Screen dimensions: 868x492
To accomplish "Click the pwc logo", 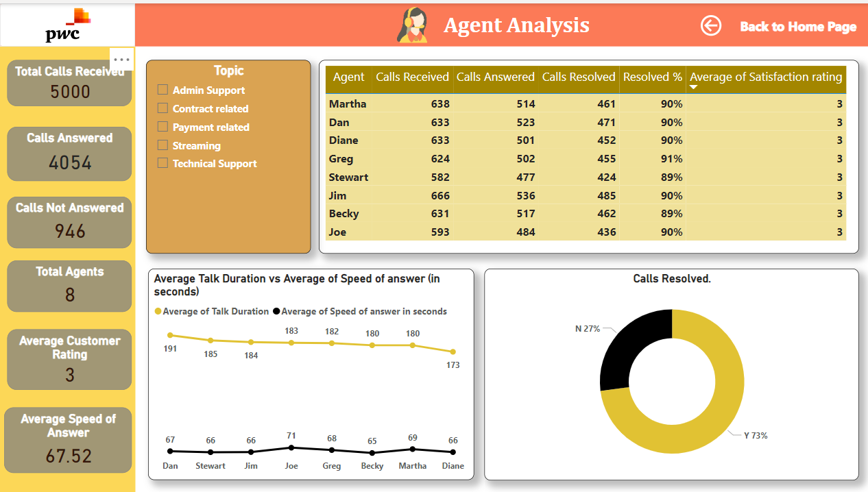I will [x=67, y=24].
